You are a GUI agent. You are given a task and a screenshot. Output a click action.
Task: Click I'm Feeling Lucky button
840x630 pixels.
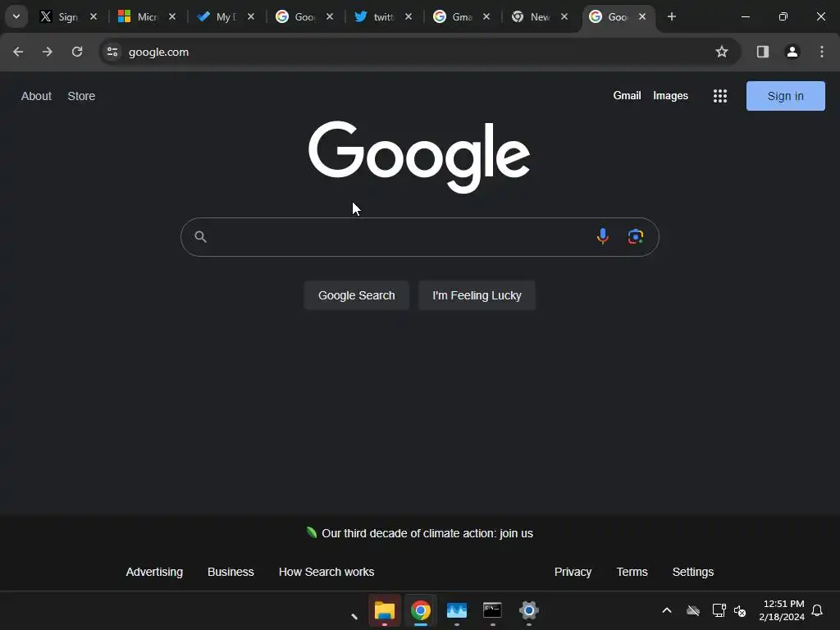coord(477,295)
